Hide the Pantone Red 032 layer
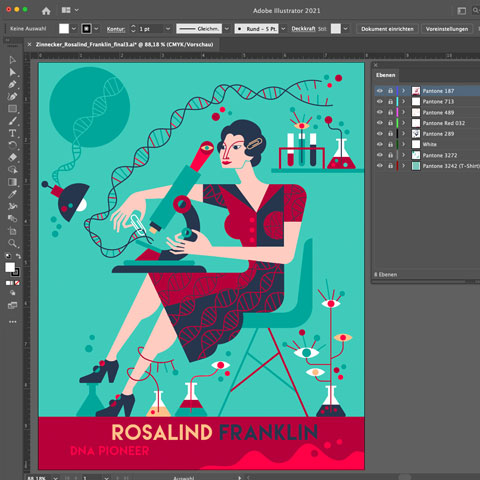The height and width of the screenshot is (480, 480). 380,123
